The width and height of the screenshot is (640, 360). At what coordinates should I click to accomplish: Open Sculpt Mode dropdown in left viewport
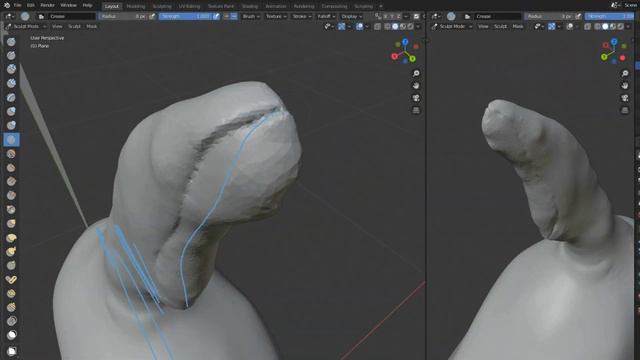pyautogui.click(x=27, y=27)
